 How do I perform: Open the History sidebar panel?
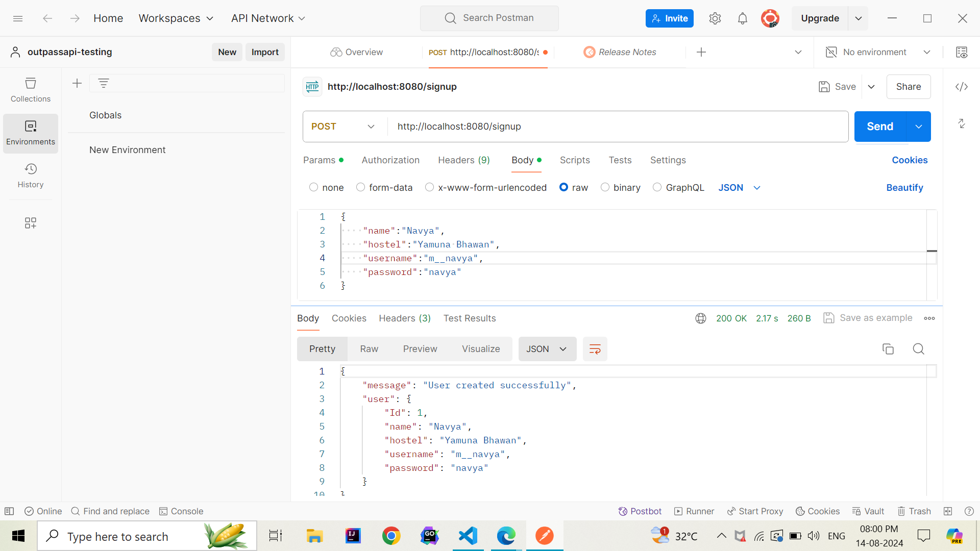31,175
